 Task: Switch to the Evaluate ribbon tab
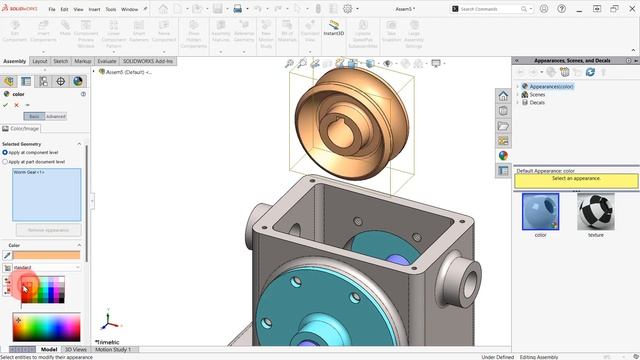[107, 61]
